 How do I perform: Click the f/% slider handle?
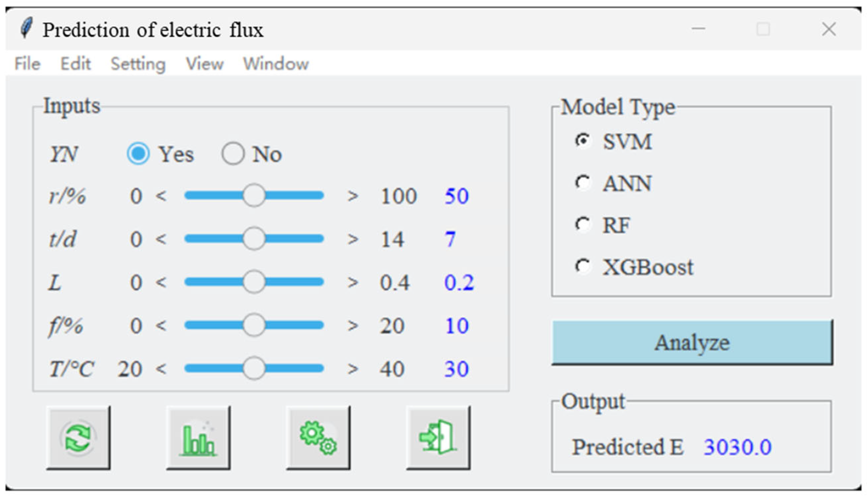click(x=254, y=325)
